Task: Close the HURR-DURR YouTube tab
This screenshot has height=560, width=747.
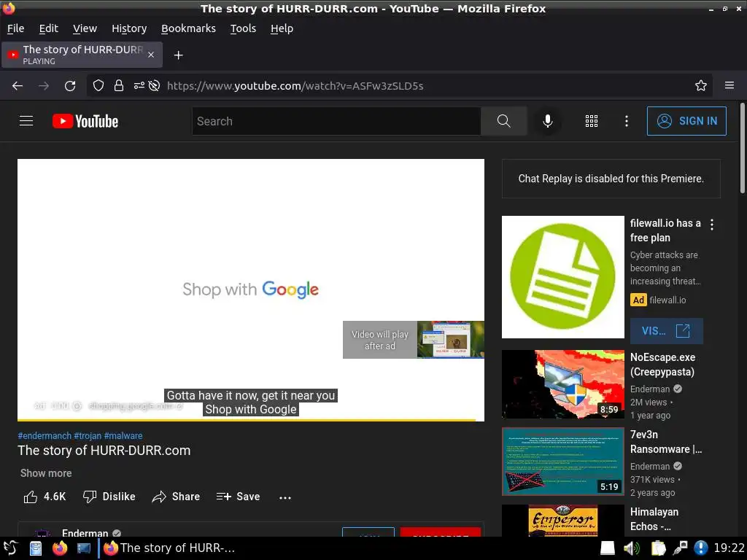Action: point(151,55)
